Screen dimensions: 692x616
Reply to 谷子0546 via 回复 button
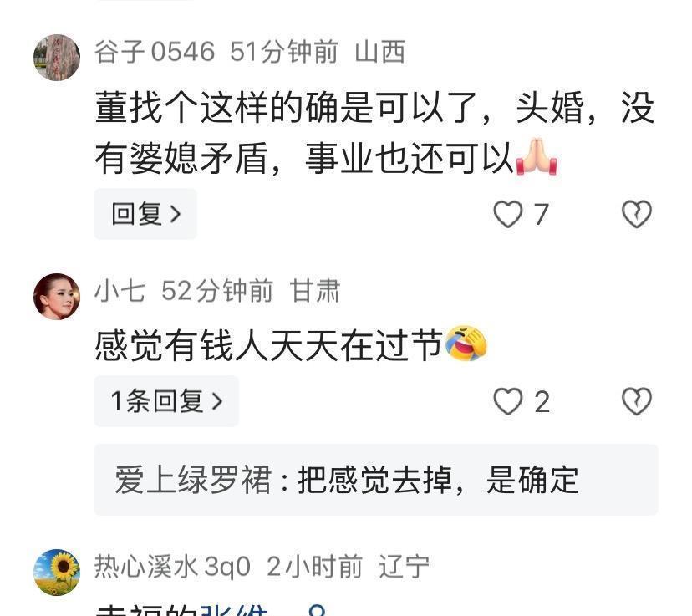[x=145, y=214]
